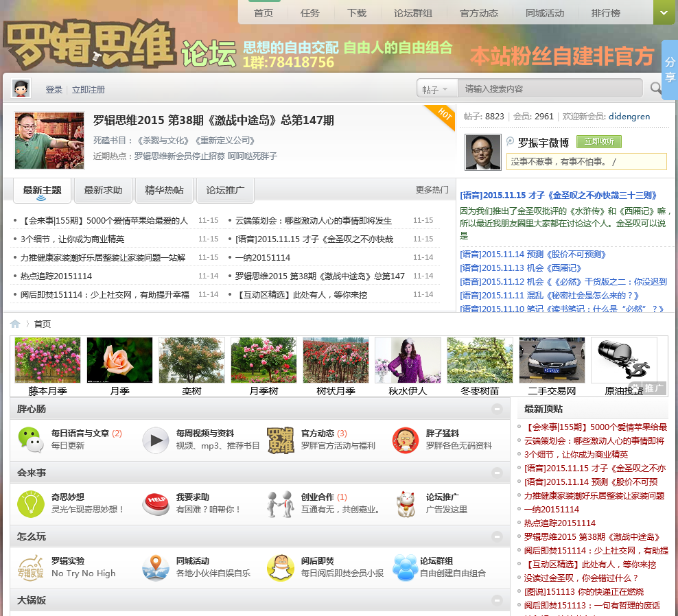Click the home breadcrumb icon

[x=15, y=324]
